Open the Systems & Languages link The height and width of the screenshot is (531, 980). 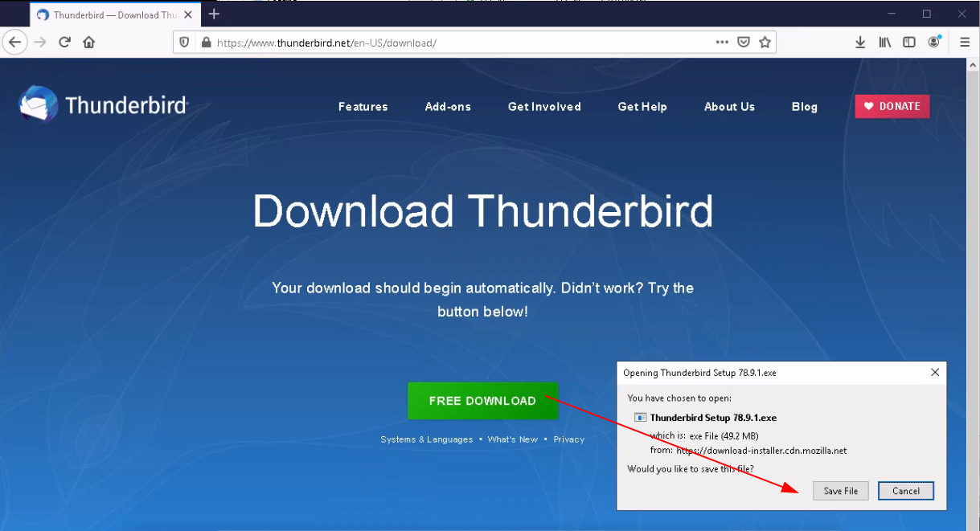coord(427,439)
